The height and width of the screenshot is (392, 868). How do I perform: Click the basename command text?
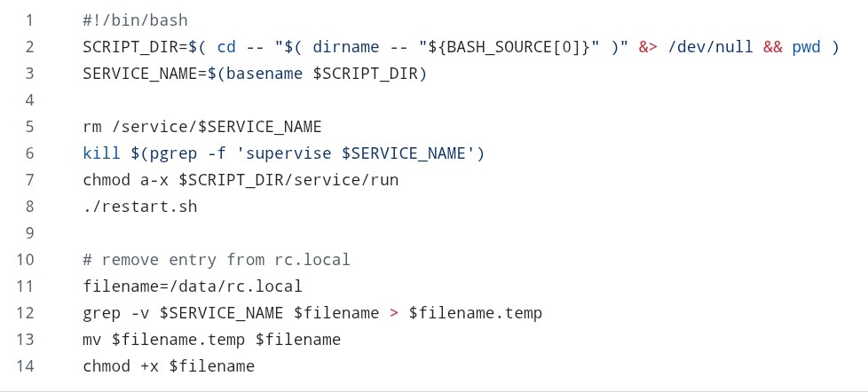tap(264, 73)
